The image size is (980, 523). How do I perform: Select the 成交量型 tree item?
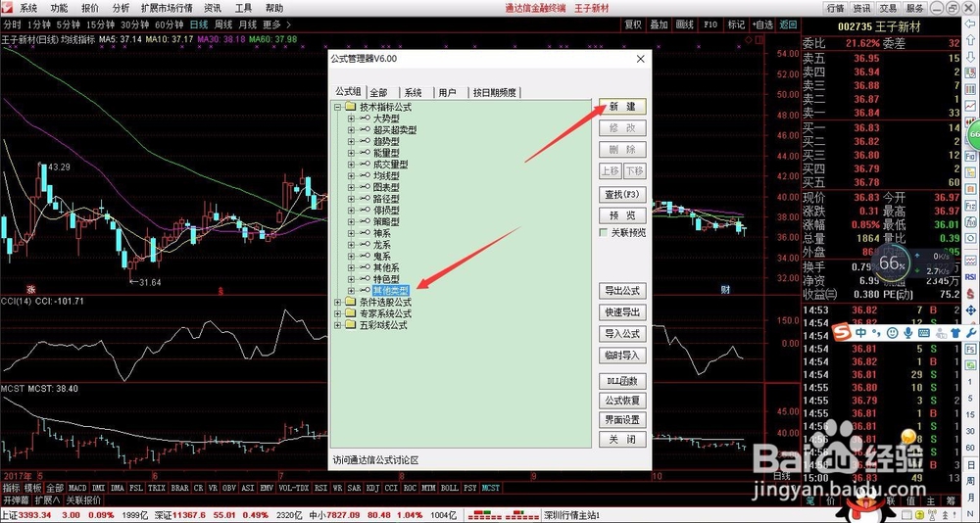pos(391,165)
